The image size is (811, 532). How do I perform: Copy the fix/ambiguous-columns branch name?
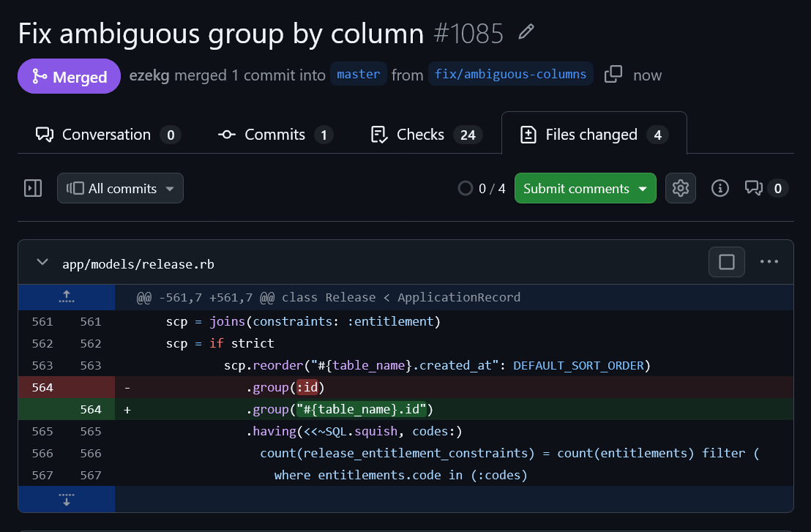tap(613, 75)
